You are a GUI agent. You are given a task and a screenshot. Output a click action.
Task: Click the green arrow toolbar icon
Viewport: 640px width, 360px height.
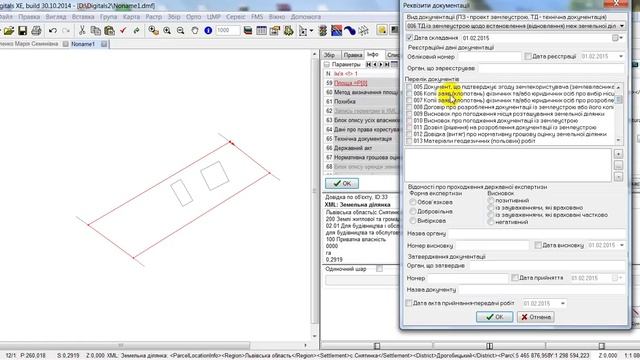point(136,31)
